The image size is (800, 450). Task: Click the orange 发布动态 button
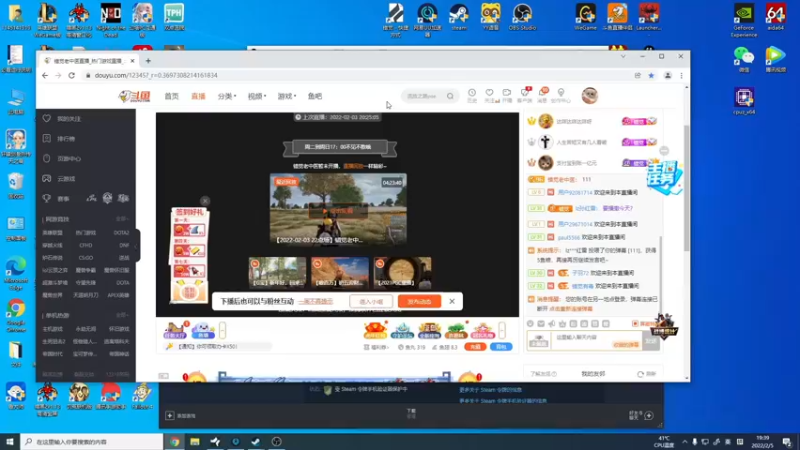pyautogui.click(x=419, y=302)
